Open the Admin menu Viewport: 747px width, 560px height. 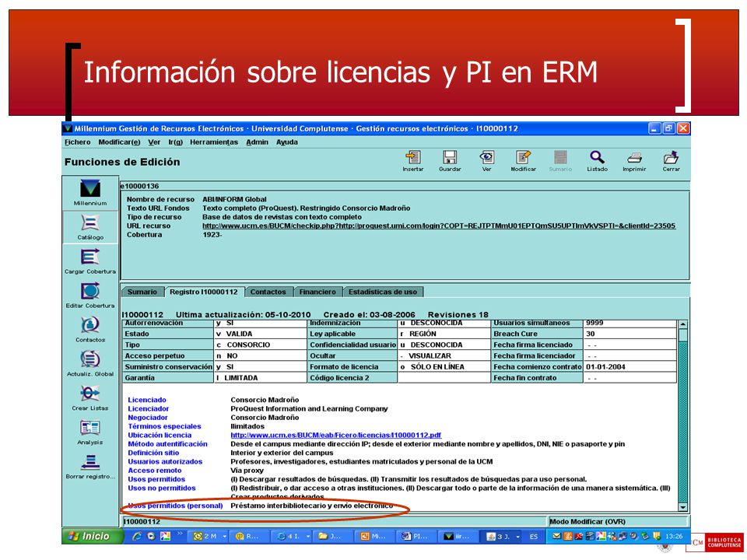tap(258, 142)
